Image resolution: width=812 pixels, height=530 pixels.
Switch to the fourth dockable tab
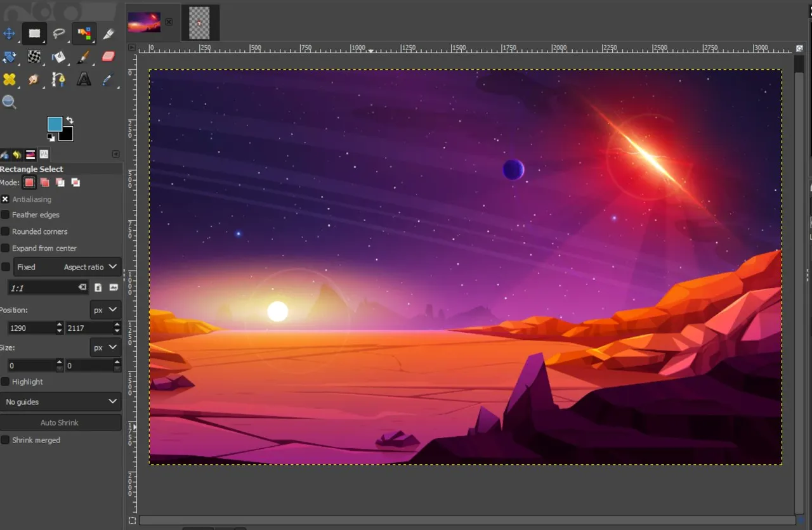click(44, 154)
